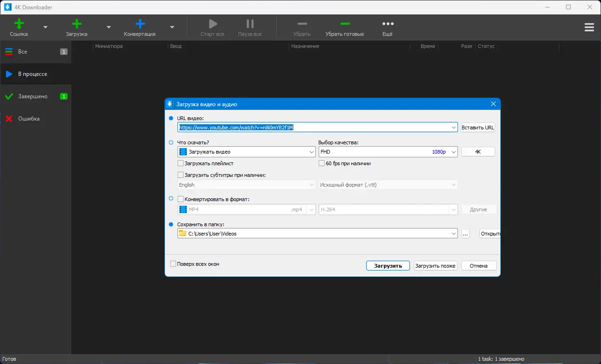Open the Ещё three-dots menu
This screenshot has height=364, width=601.
point(388,24)
